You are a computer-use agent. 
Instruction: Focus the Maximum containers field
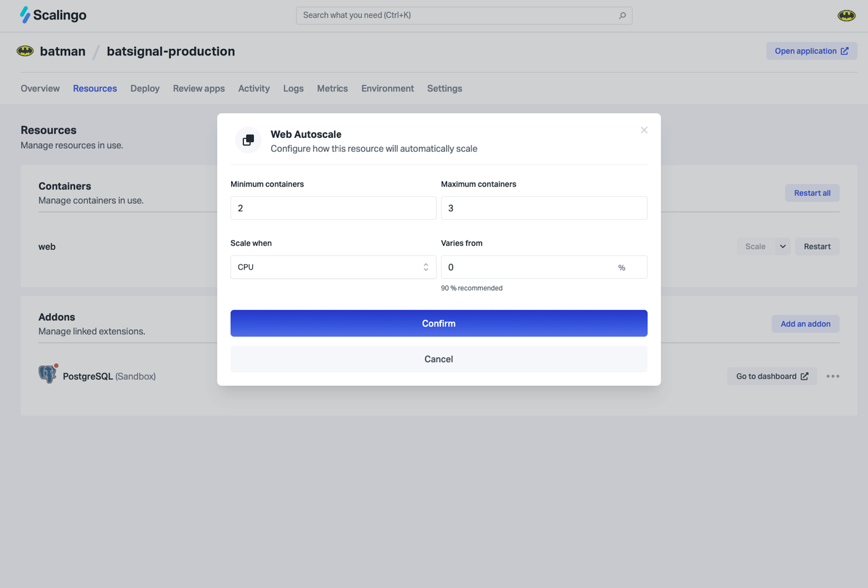544,208
